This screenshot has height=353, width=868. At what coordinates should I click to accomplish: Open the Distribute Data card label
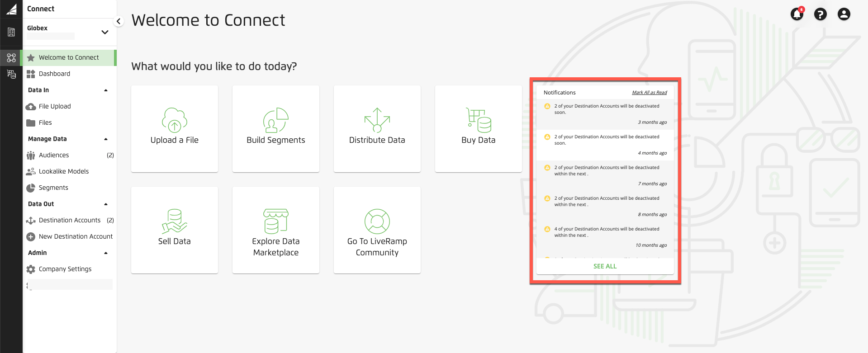pos(377,140)
